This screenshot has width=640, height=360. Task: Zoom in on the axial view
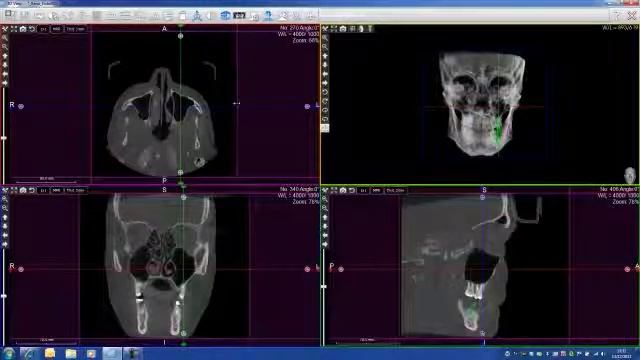point(5,38)
